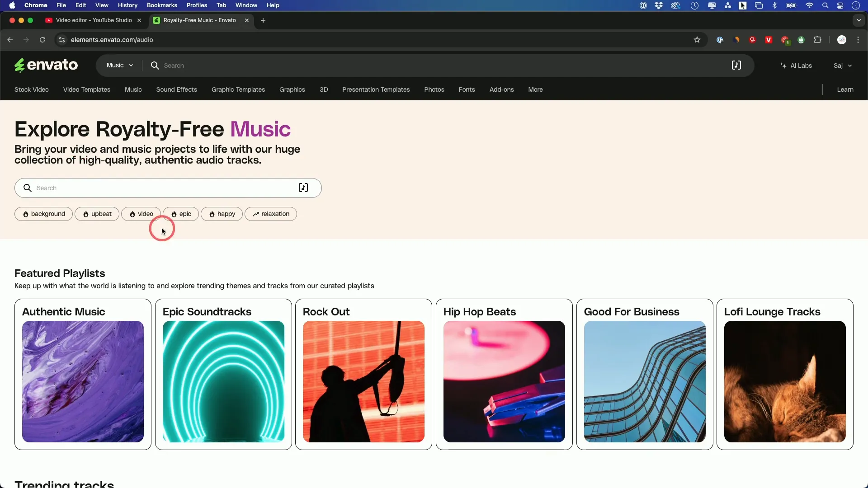This screenshot has width=868, height=488.
Task: Select the video tag chip
Action: [x=141, y=214]
